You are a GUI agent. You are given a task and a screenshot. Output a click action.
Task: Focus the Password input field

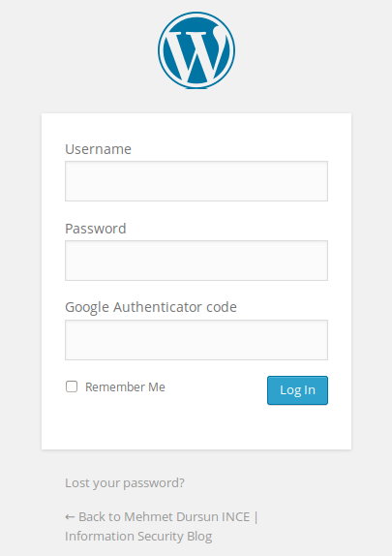point(196,261)
